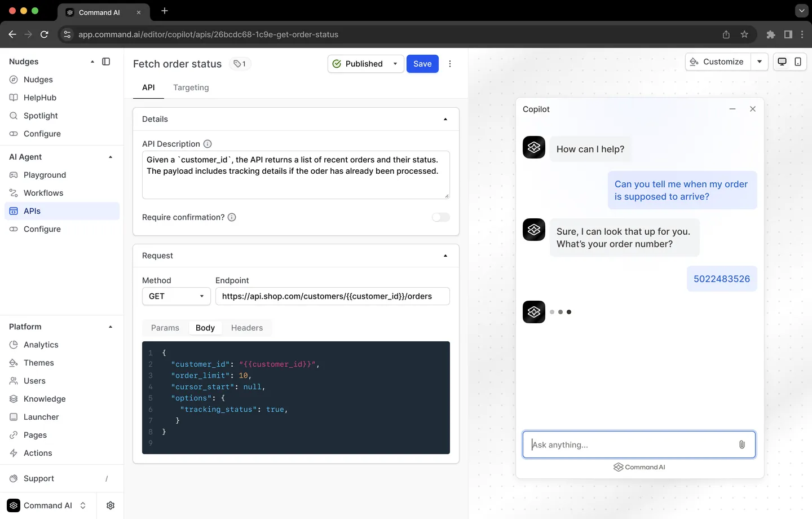
Task: Click inside the JSON body editor
Action: click(x=296, y=398)
